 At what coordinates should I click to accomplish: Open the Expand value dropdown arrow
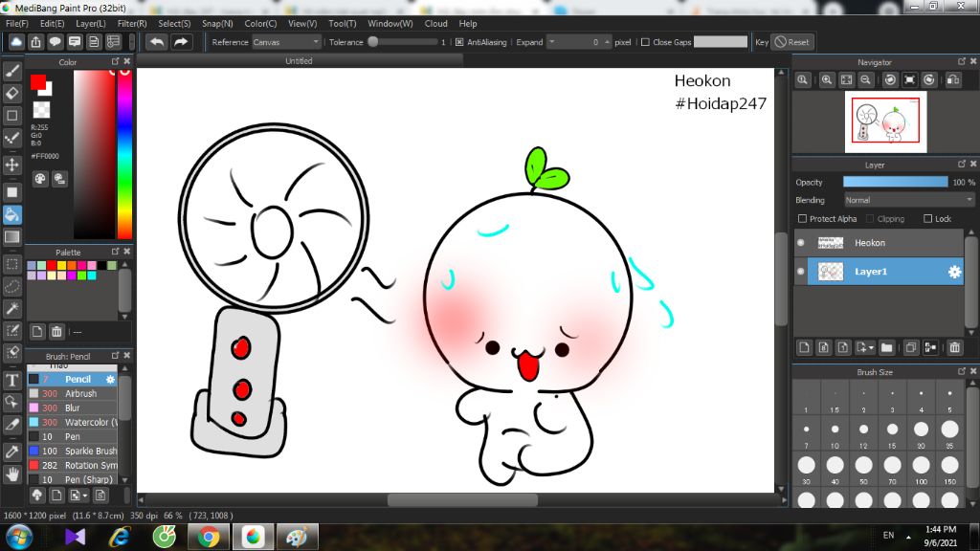(551, 42)
